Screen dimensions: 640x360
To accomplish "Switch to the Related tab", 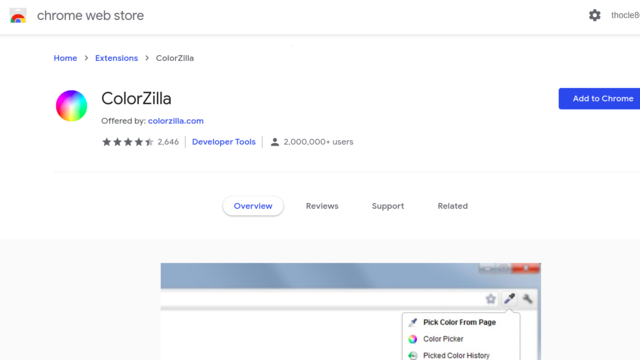I will 453,206.
